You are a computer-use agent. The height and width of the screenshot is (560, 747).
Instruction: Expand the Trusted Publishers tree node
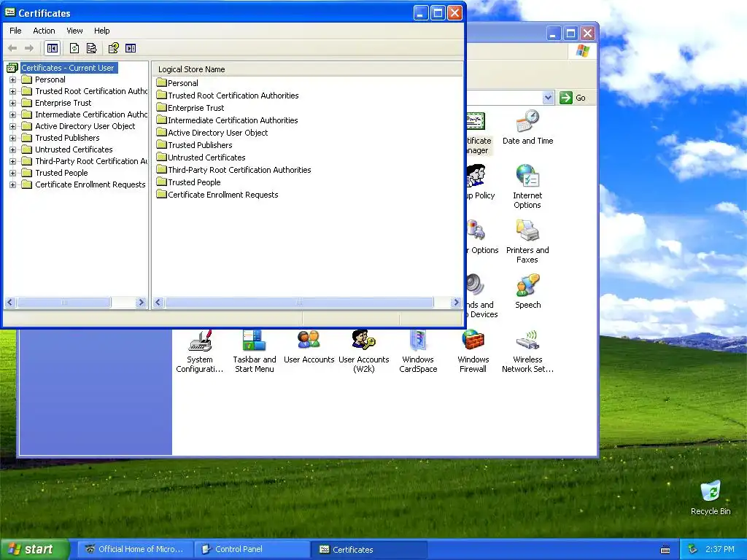[13, 138]
